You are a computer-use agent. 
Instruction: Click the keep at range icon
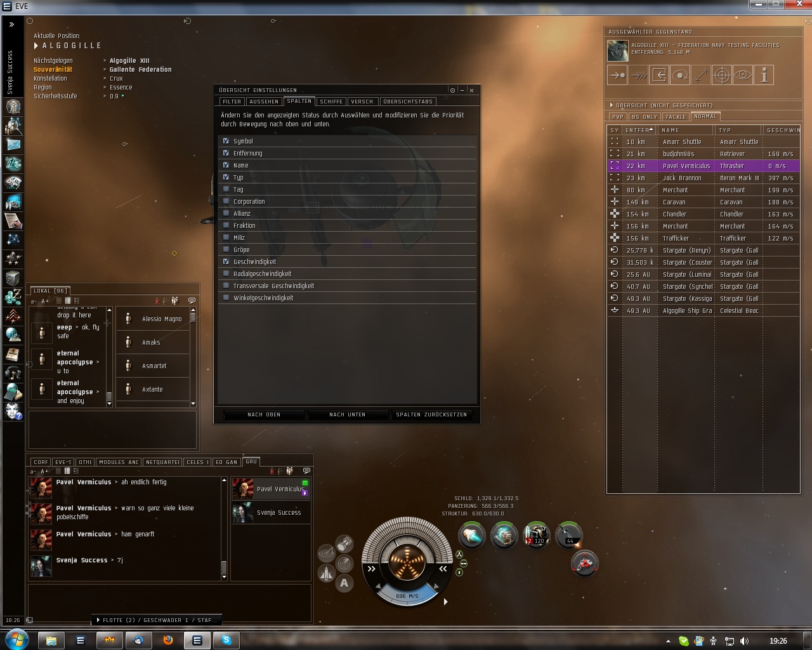click(701, 75)
